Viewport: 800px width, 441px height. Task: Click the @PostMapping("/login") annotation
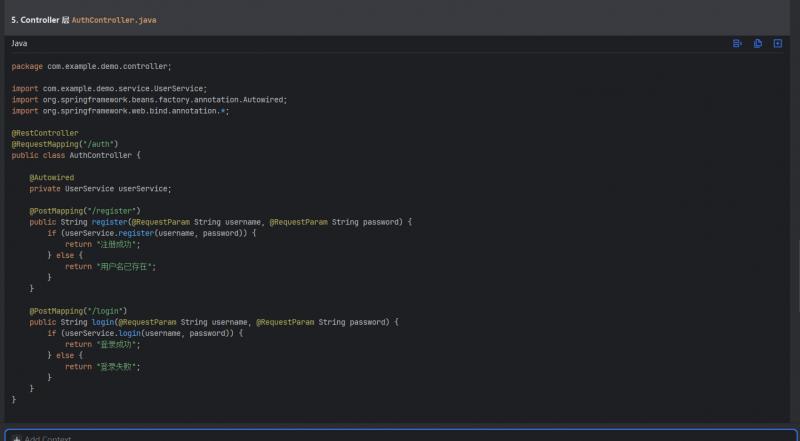click(78, 311)
